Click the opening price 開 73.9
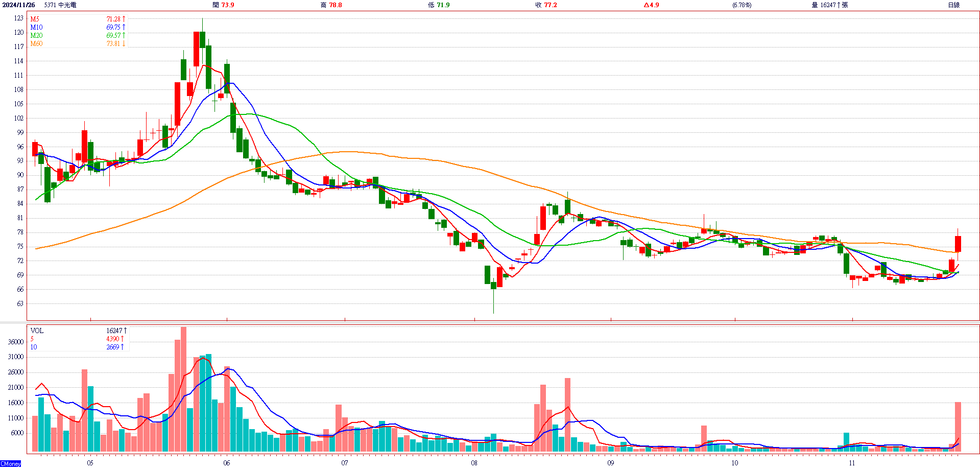This screenshot has width=980, height=471. click(223, 5)
